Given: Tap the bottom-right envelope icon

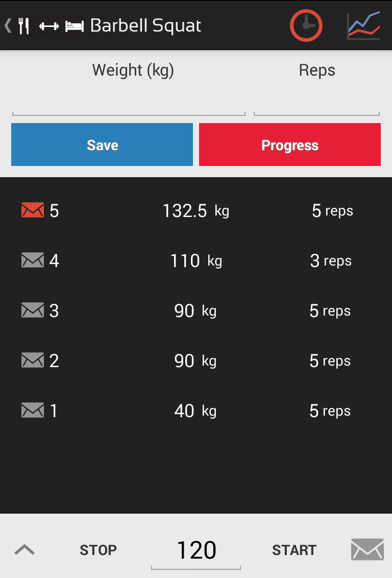Looking at the screenshot, I should 367,550.
